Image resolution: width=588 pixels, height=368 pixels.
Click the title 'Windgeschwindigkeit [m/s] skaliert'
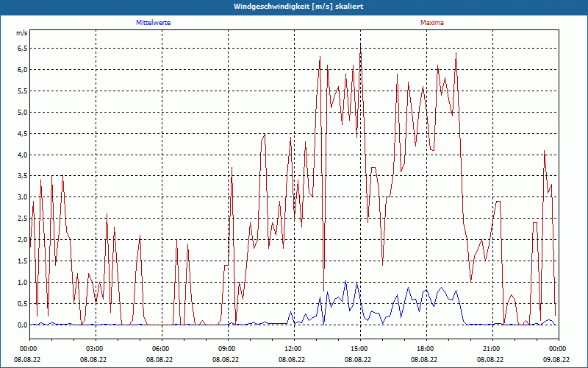(x=298, y=7)
